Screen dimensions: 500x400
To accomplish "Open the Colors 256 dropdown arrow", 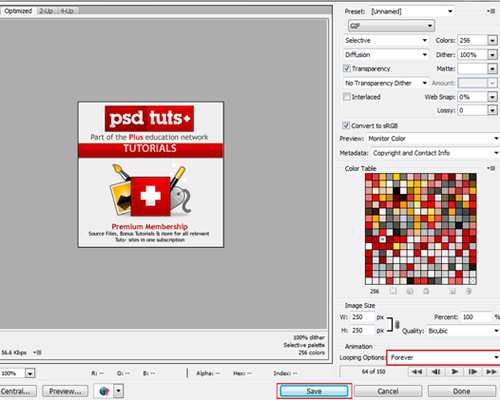I will pyautogui.click(x=492, y=40).
